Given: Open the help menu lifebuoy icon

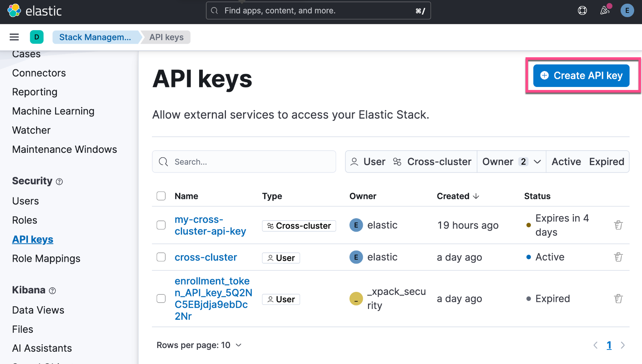Looking at the screenshot, I should 582,10.
